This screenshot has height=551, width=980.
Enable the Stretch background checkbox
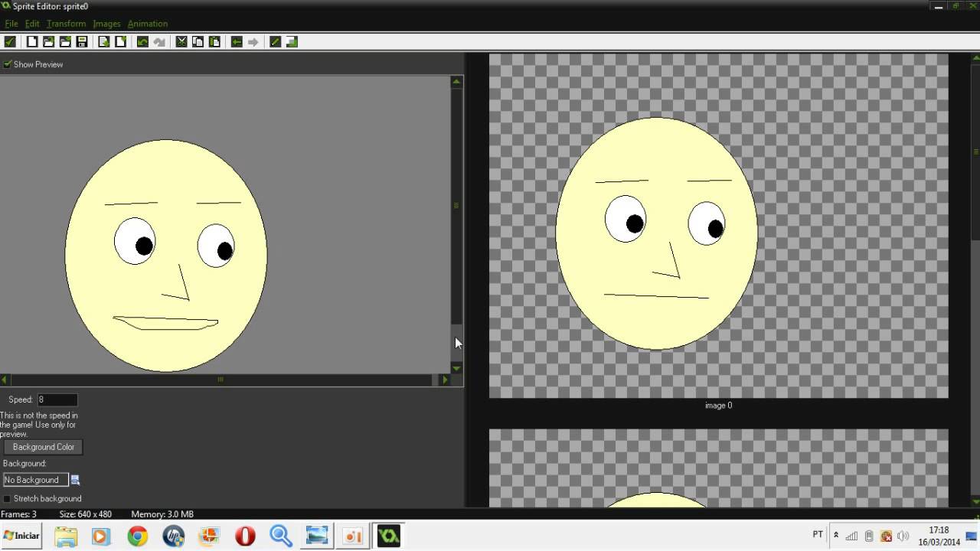tap(8, 498)
